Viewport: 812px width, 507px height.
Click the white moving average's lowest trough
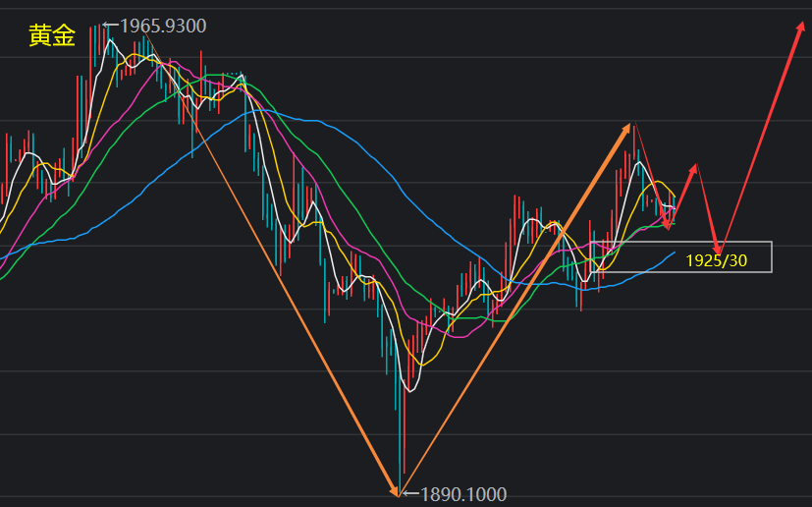point(408,390)
